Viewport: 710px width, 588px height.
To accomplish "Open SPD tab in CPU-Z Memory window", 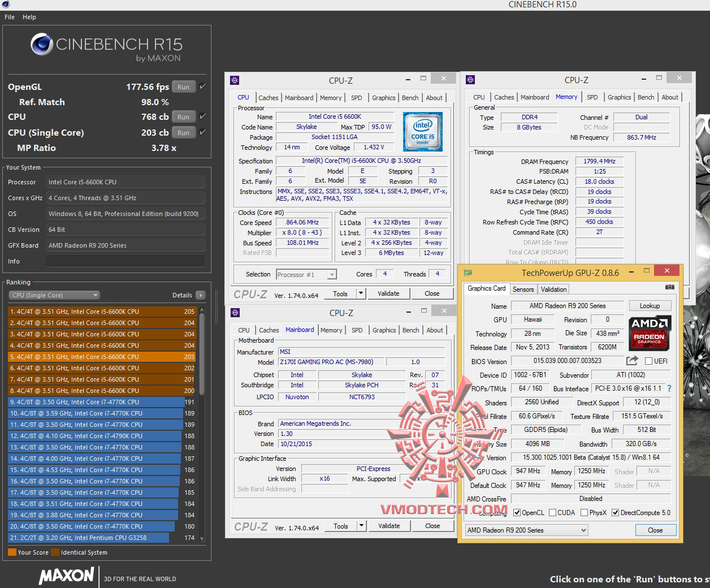I will (592, 97).
